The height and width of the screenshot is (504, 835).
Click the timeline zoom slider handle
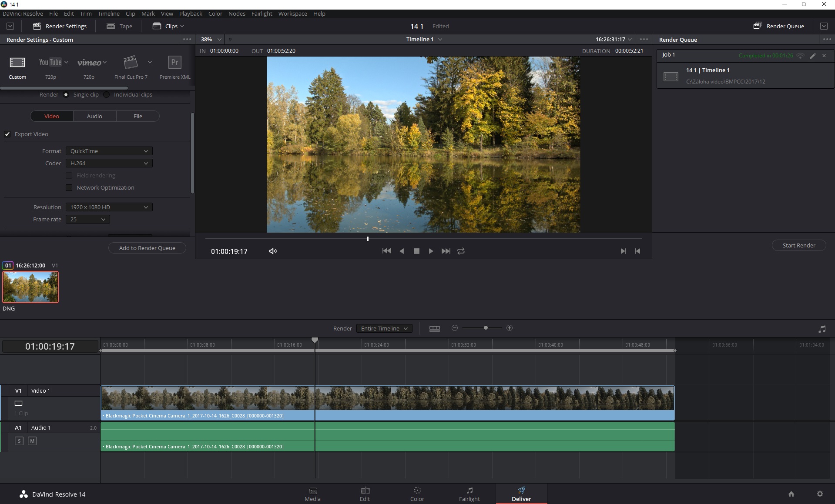(486, 328)
